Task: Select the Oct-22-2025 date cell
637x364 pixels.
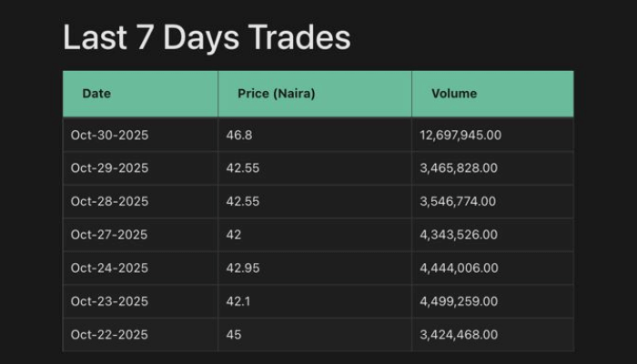Action: (109, 335)
